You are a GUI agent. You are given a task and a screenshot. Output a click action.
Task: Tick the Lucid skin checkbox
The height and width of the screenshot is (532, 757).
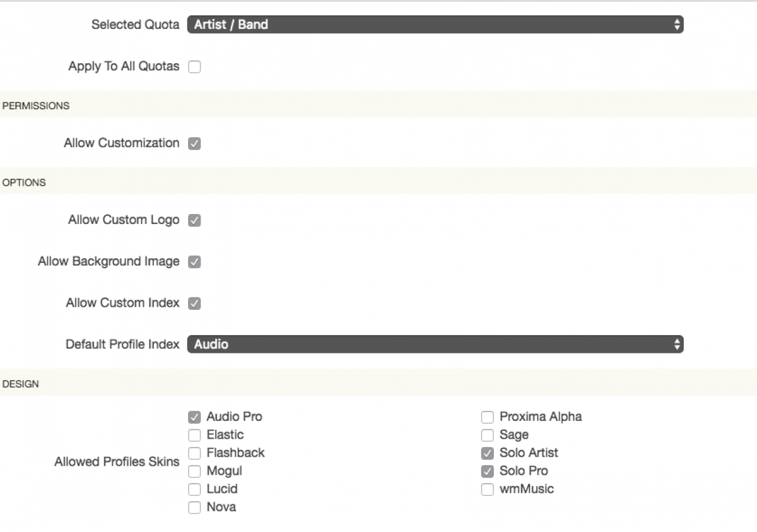[x=195, y=489]
